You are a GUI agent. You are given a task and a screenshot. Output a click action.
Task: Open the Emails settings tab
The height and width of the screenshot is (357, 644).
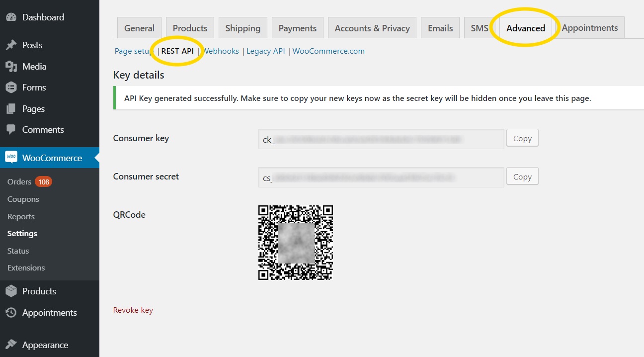[440, 28]
